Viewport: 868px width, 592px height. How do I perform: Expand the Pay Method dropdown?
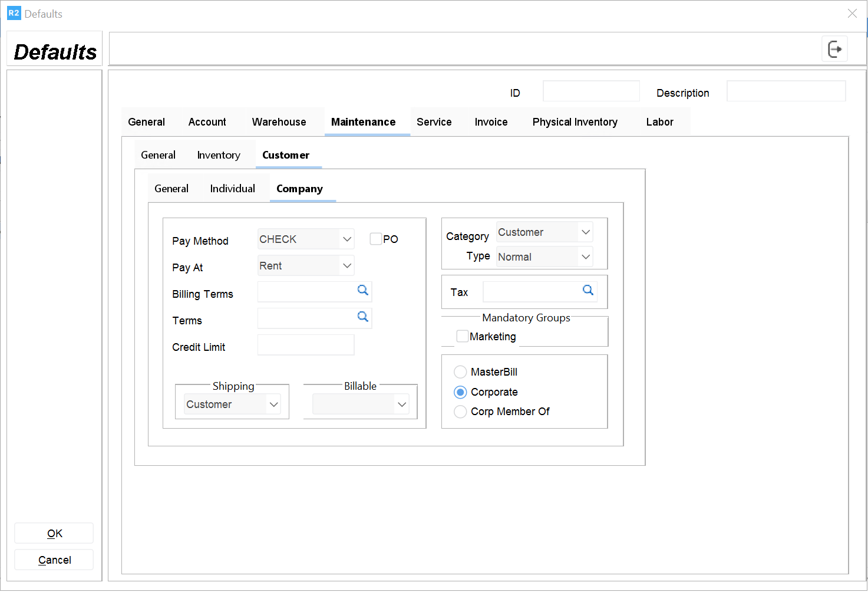(346, 239)
